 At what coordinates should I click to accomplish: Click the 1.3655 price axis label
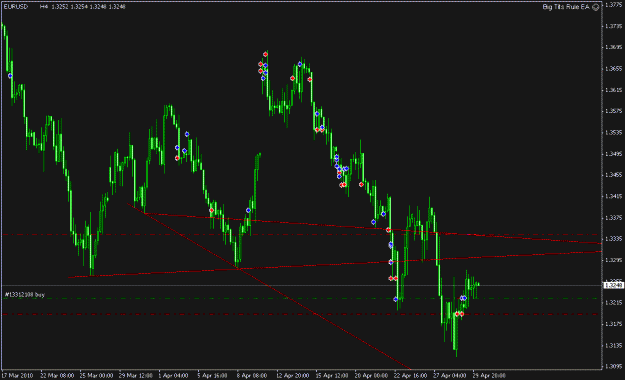(x=613, y=69)
